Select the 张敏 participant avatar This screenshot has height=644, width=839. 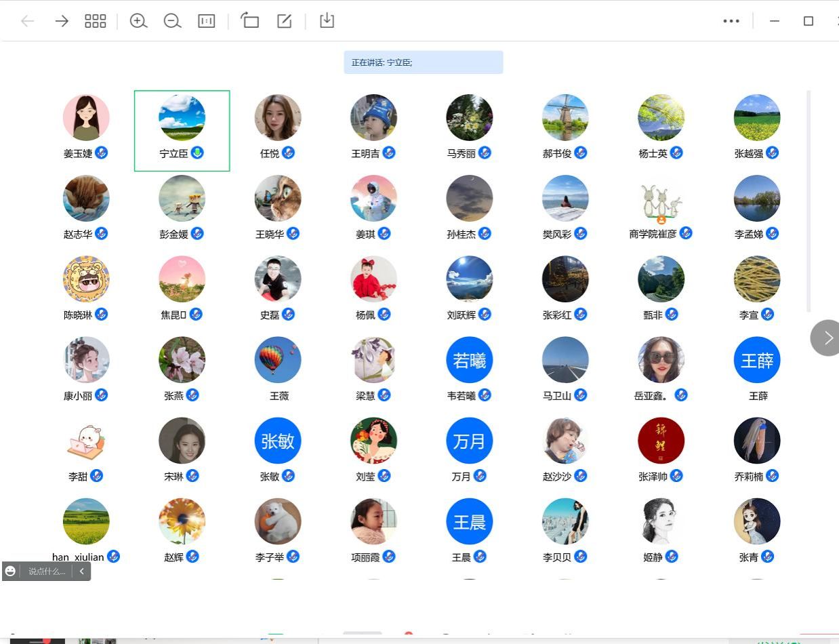click(278, 441)
